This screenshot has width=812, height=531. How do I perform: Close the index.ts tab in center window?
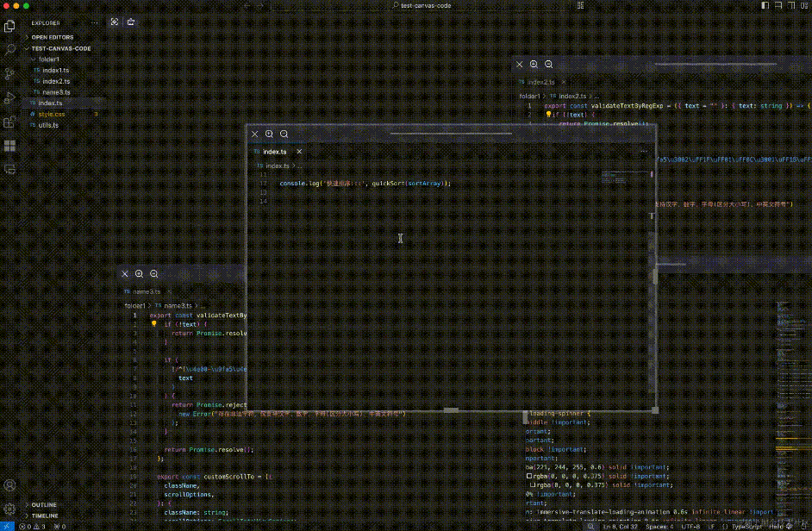click(x=299, y=152)
